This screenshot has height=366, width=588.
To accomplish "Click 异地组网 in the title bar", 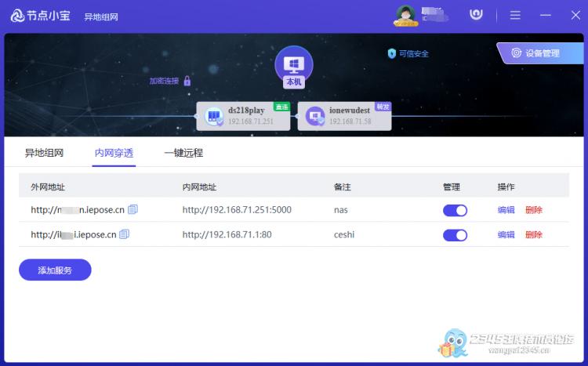I will (101, 17).
